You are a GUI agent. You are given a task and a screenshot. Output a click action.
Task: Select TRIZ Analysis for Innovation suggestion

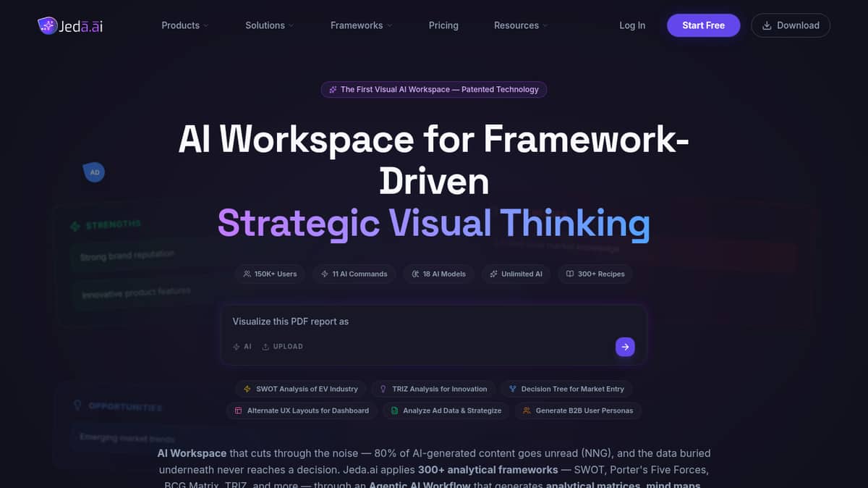pyautogui.click(x=433, y=389)
